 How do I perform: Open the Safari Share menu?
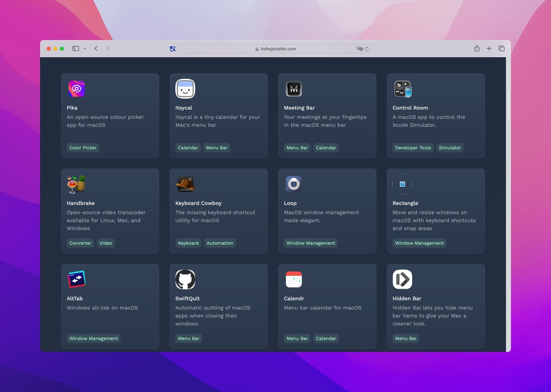(x=477, y=48)
